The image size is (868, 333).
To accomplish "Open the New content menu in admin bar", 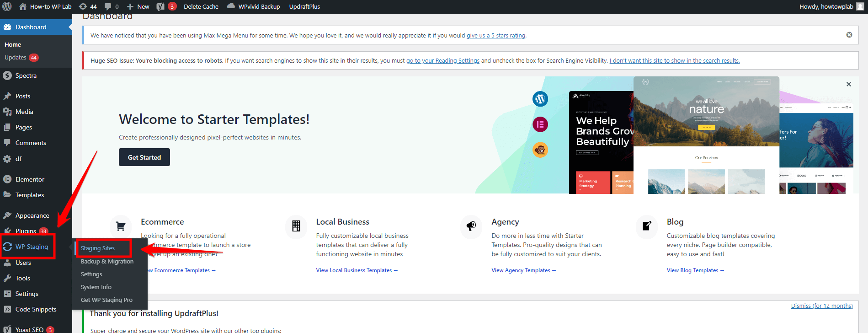I will tap(138, 6).
